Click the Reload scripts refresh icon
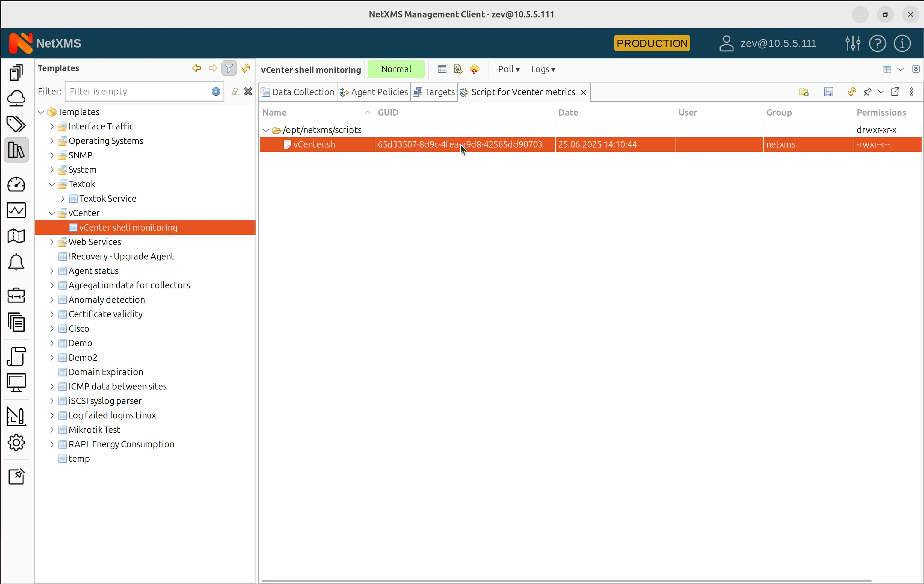 [852, 92]
